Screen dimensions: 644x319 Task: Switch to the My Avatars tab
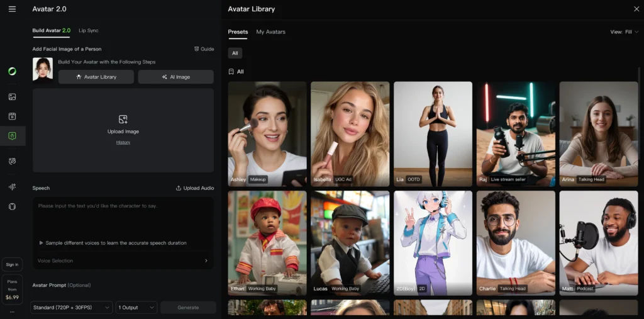pos(270,32)
